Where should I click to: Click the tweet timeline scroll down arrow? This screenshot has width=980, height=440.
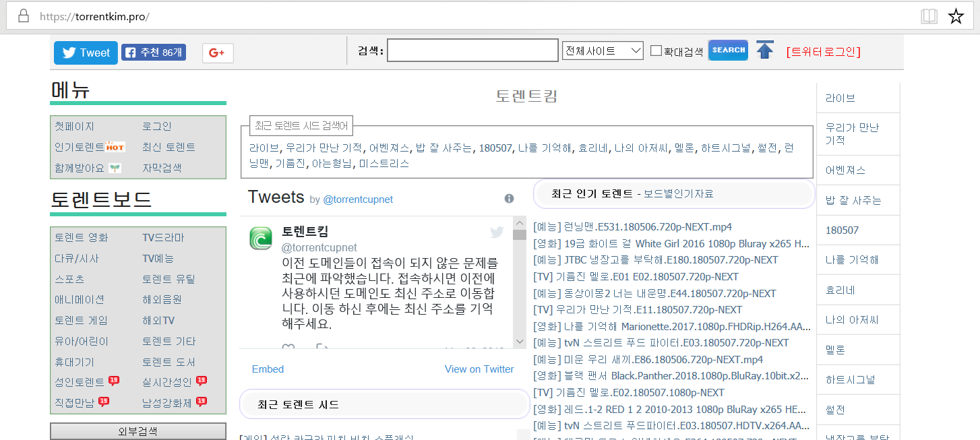tap(519, 342)
